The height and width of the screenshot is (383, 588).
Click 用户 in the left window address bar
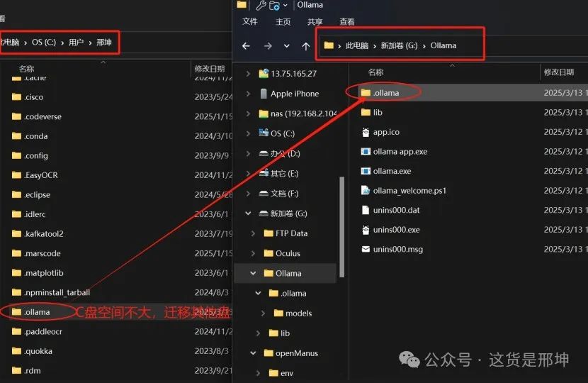76,42
